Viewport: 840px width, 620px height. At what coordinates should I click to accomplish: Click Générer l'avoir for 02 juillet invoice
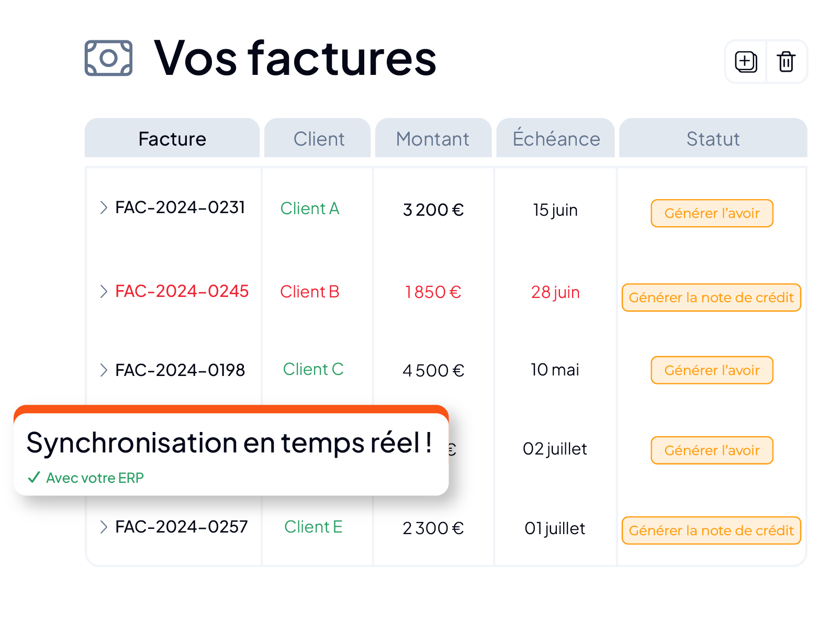(x=712, y=450)
